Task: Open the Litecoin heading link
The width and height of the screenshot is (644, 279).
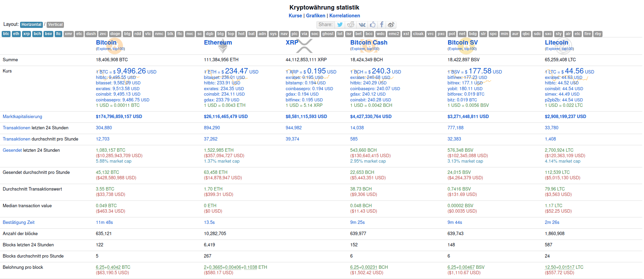Action: point(556,43)
